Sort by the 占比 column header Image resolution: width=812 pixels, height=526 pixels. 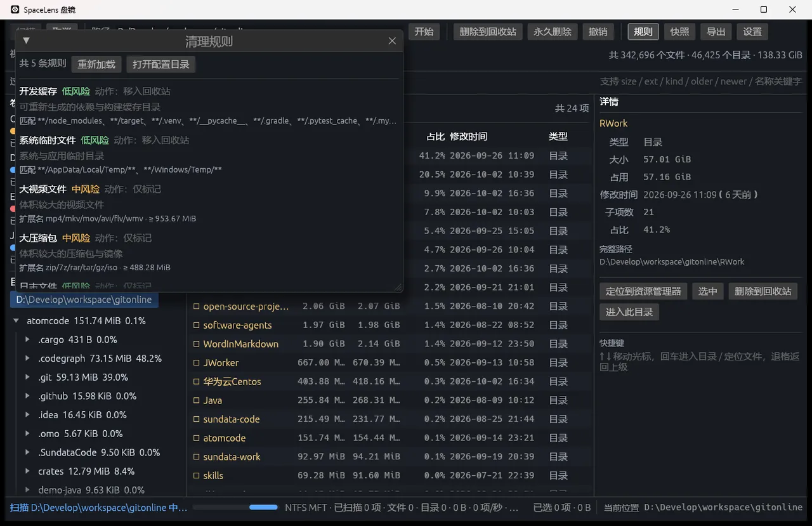pyautogui.click(x=436, y=136)
